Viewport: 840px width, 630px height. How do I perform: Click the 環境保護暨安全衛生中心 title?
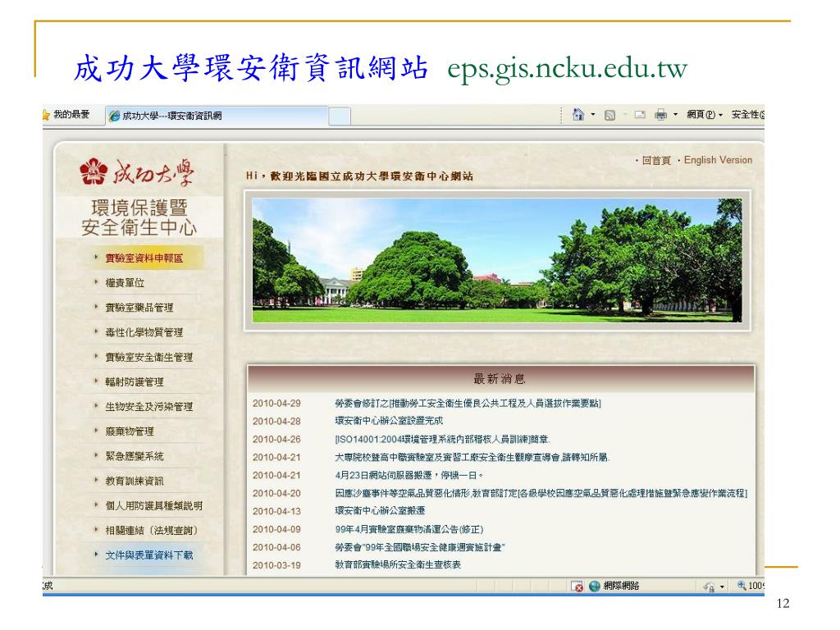point(139,217)
